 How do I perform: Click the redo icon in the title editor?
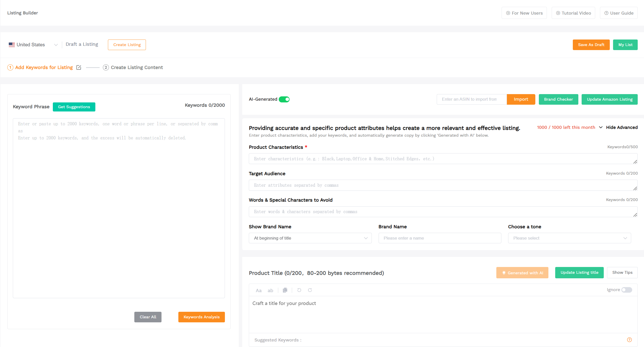coord(310,290)
